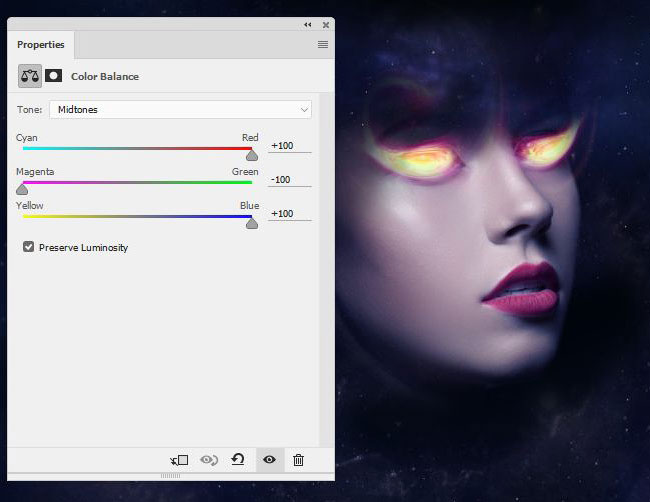Click the Green label

245,172
